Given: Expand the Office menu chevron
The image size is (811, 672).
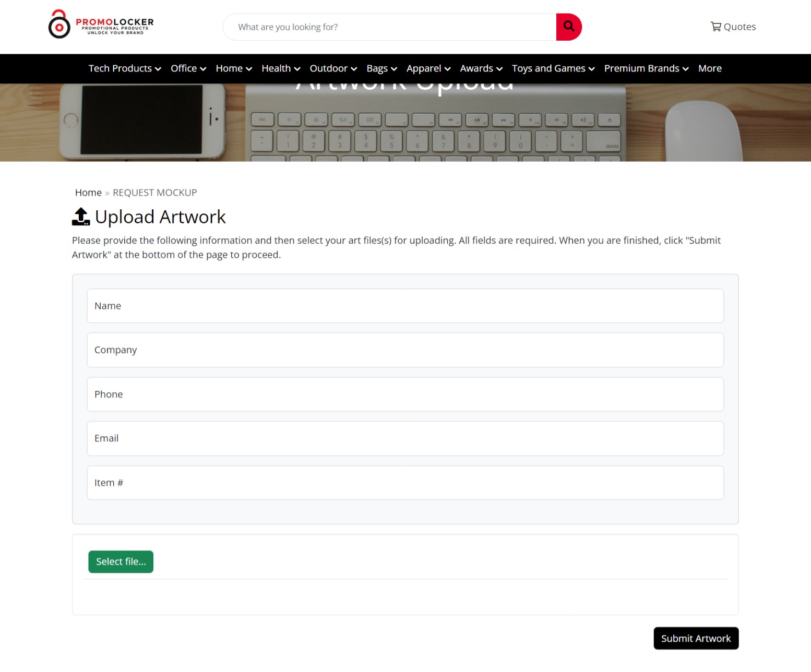Looking at the screenshot, I should coord(203,69).
